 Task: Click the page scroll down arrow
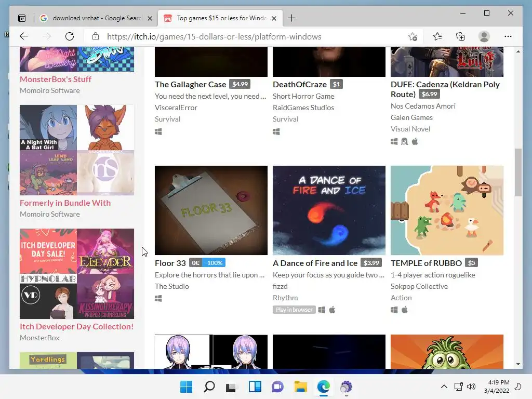[x=518, y=364]
